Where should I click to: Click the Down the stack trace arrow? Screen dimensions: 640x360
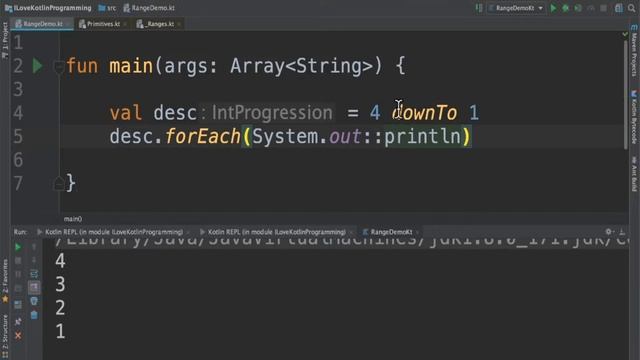[34, 260]
